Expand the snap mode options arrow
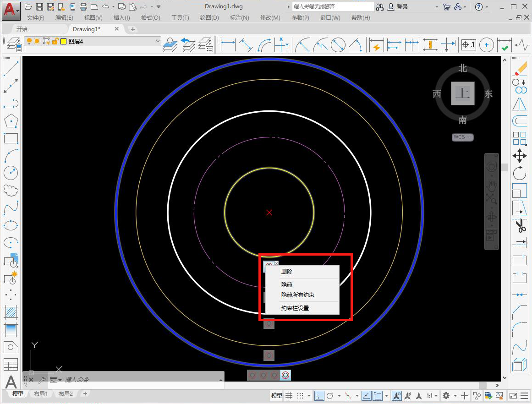The width and height of the screenshot is (532, 404). pos(309,395)
